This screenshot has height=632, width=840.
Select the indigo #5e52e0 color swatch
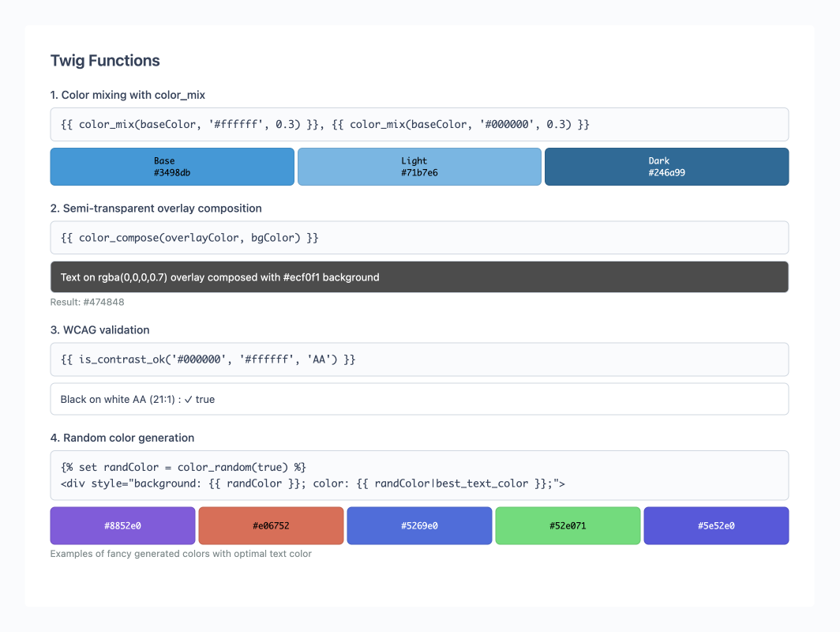click(x=716, y=525)
